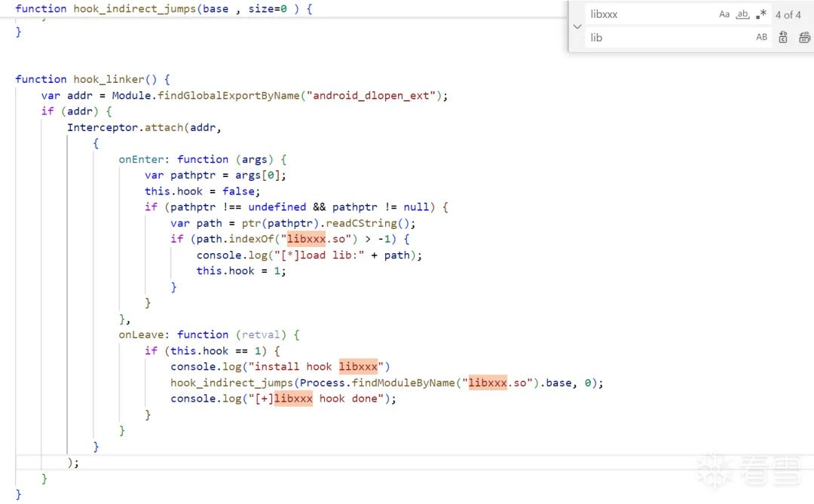Click 'if (this.hook == 1) {' line
814x504 pixels.
pos(212,351)
